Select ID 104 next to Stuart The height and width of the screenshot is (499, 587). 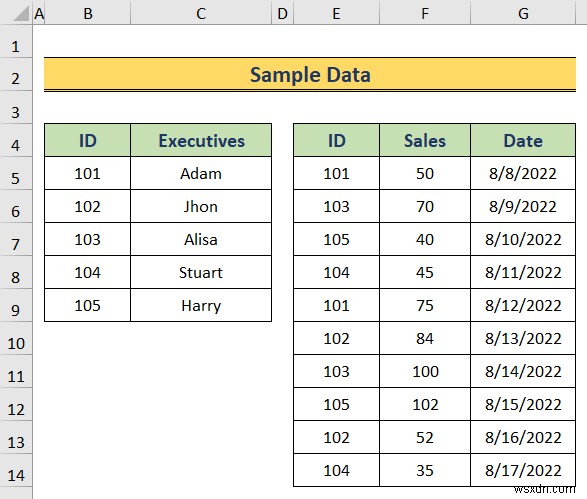88,272
